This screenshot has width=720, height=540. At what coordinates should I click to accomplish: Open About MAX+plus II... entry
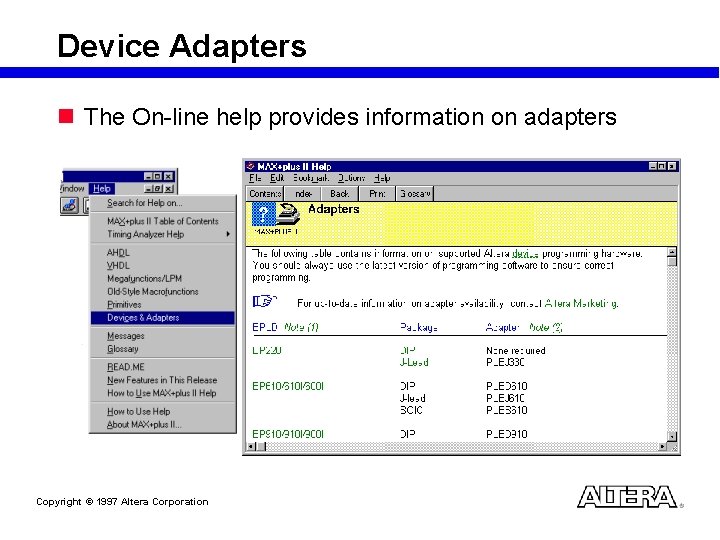144,425
